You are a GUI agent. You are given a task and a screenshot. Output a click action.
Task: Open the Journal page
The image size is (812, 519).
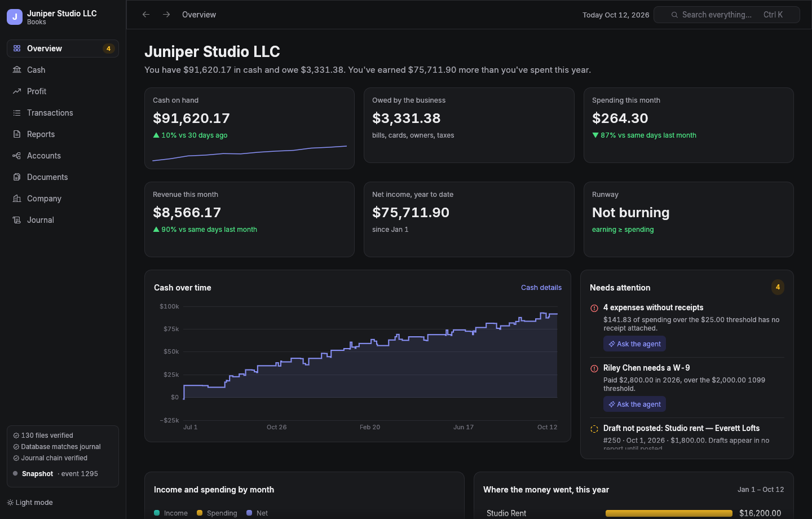(x=63, y=220)
